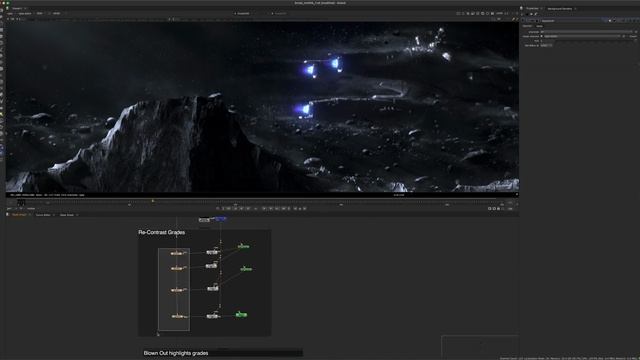Image resolution: width=640 pixels, height=360 pixels.
Task: Open the Properties tab
Action: (532, 8)
